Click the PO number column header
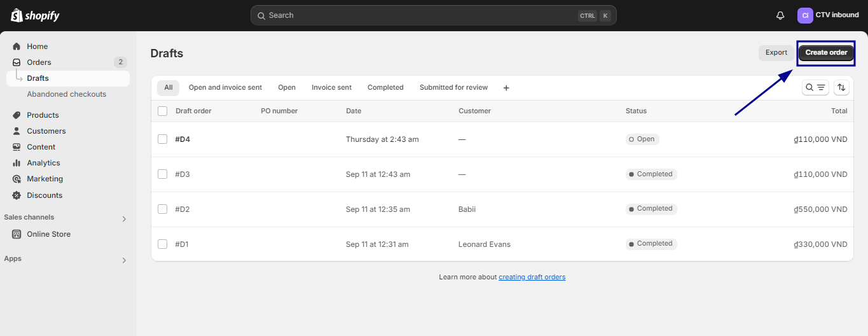868x336 pixels. (279, 111)
